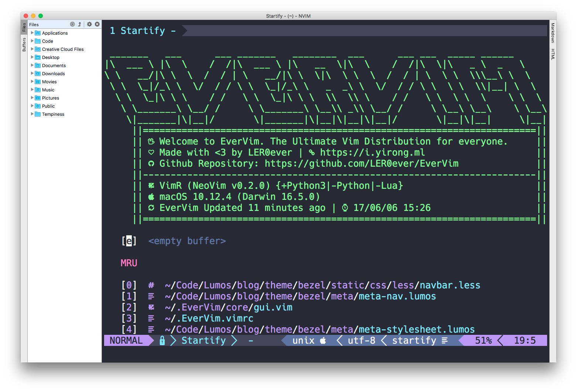Expand the Movies folder

coord(32,81)
